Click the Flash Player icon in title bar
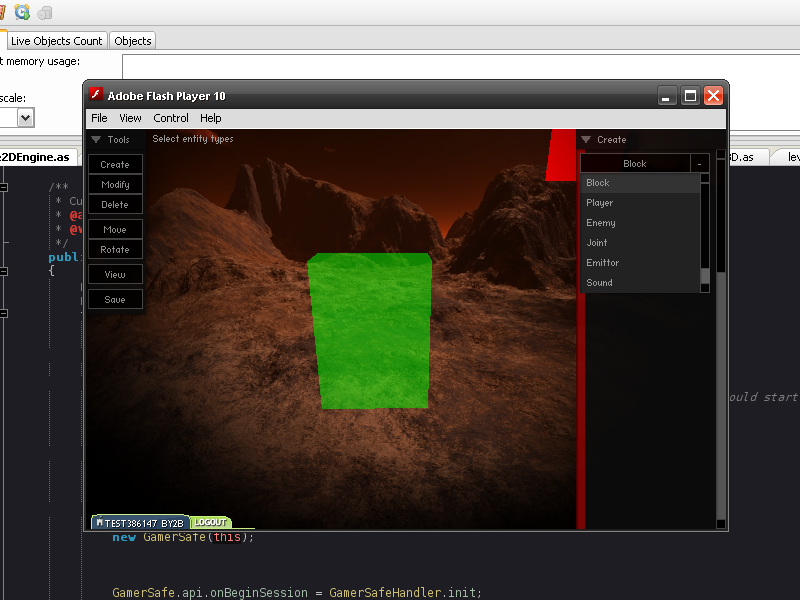Image resolution: width=800 pixels, height=600 pixels. (95, 95)
